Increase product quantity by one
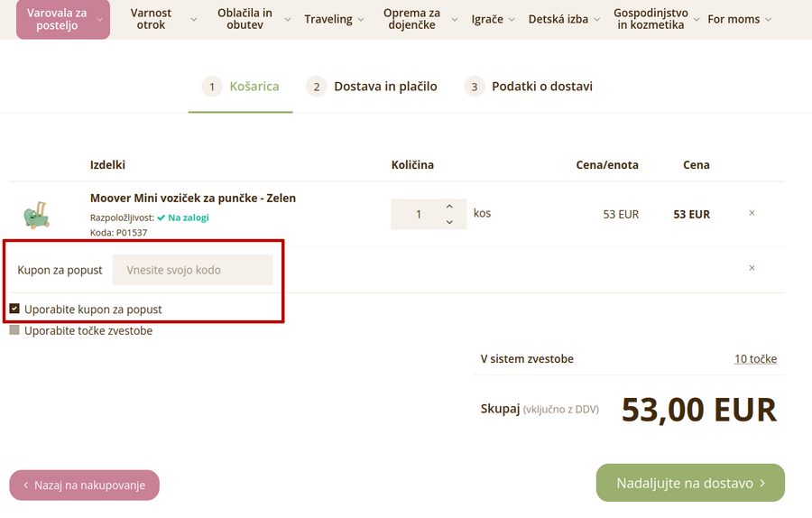 (449, 207)
